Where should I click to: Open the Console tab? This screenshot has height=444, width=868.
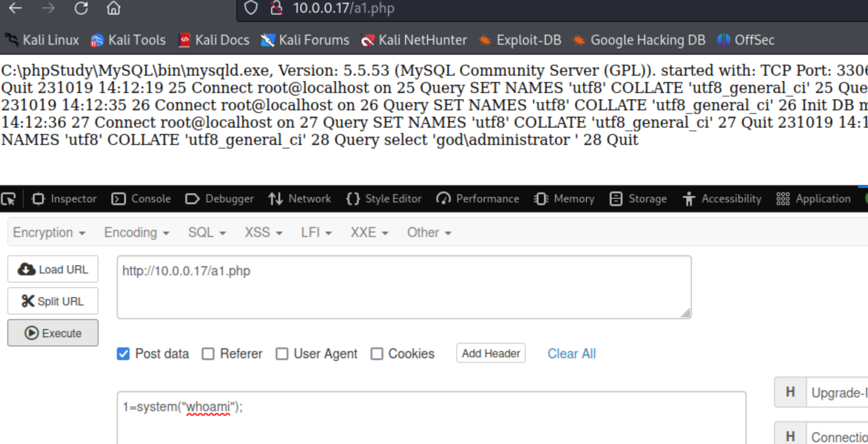coord(141,199)
